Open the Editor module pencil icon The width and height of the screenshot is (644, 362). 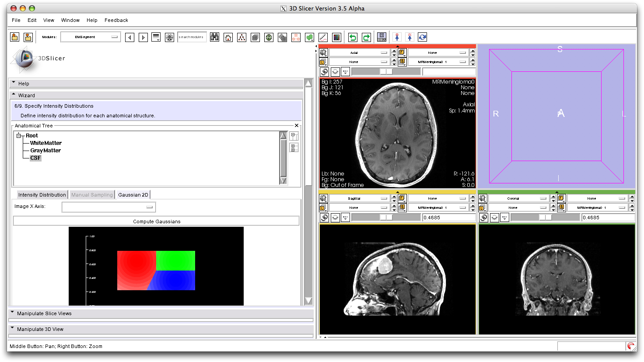(323, 37)
